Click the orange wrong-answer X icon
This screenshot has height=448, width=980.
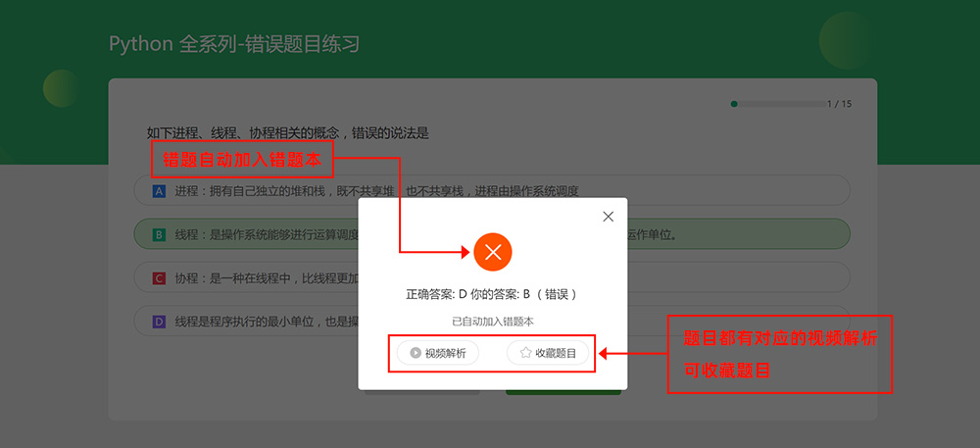[493, 252]
